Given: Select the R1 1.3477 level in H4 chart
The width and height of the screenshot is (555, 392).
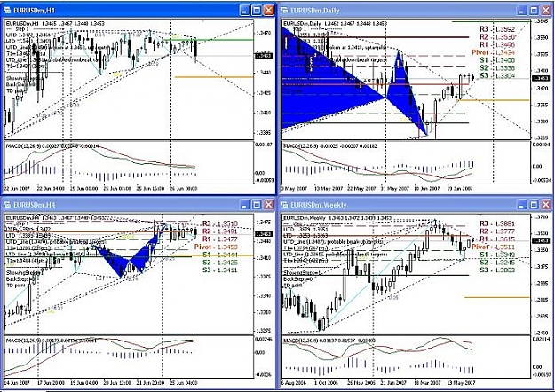Looking at the screenshot, I should coord(220,239).
